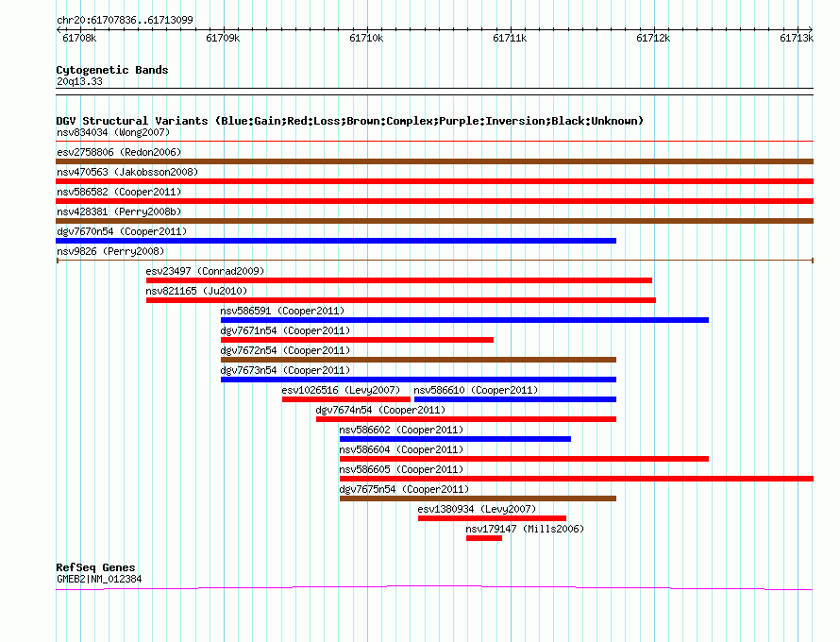Click the nsv586604 (Cooper2011) label
840x642 pixels.
[x=401, y=449]
